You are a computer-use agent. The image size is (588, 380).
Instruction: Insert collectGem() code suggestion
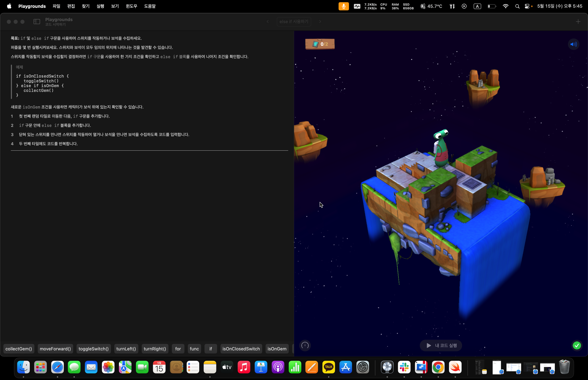click(x=19, y=349)
